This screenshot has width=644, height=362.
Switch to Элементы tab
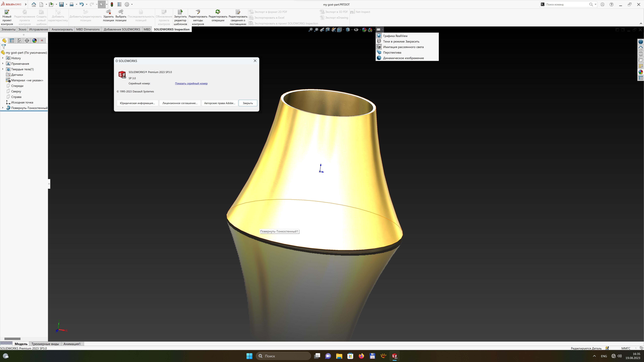click(9, 30)
